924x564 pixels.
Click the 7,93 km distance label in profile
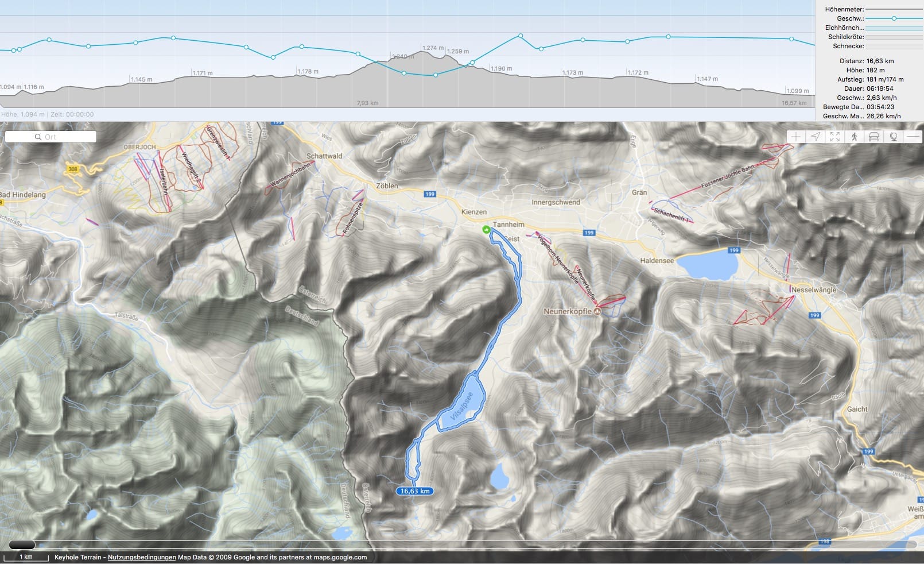tap(367, 103)
